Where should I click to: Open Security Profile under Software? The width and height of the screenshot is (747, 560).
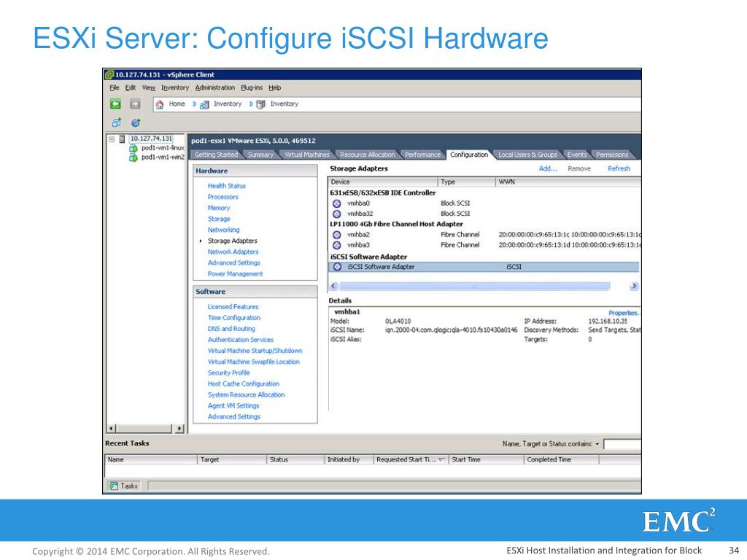click(x=228, y=373)
